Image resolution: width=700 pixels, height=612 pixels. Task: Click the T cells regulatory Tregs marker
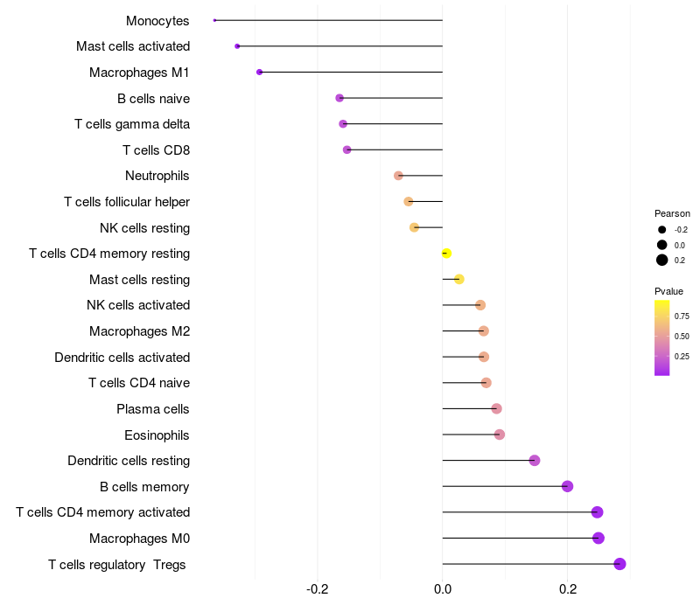(619, 564)
